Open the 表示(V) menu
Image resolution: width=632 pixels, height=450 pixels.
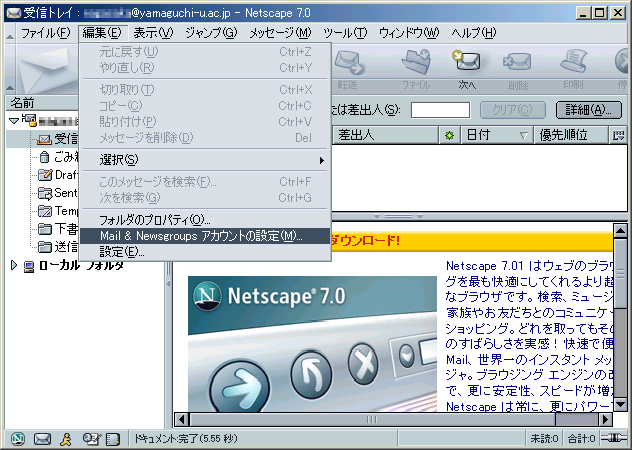[153, 33]
